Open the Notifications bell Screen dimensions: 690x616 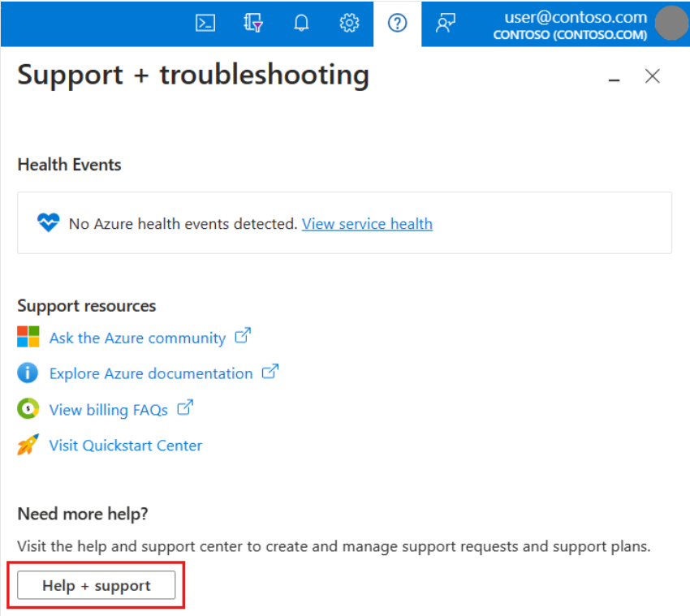[301, 23]
